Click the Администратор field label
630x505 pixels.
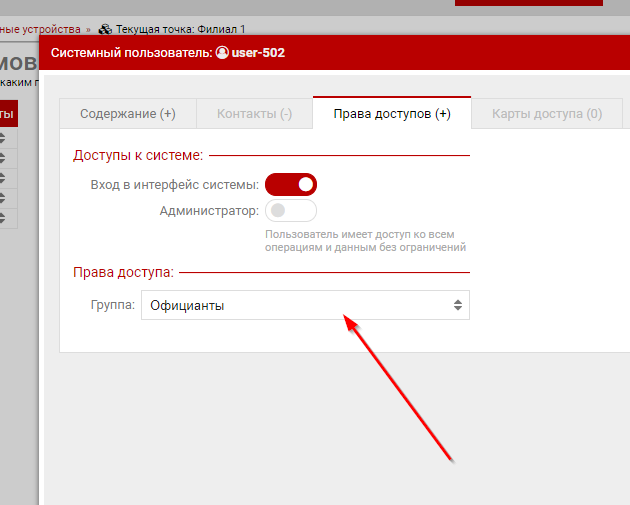pyautogui.click(x=209, y=211)
